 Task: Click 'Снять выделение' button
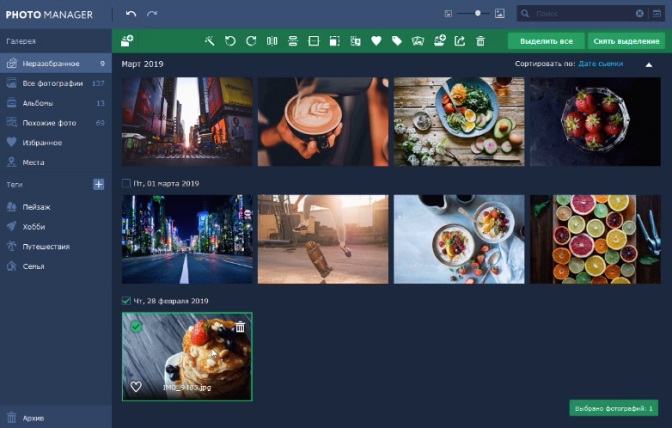click(x=626, y=41)
